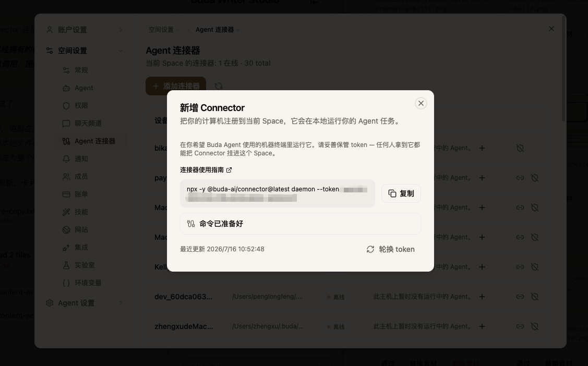Click device name dev_60dca063...
This screenshot has width=588, height=366.
click(x=183, y=297)
